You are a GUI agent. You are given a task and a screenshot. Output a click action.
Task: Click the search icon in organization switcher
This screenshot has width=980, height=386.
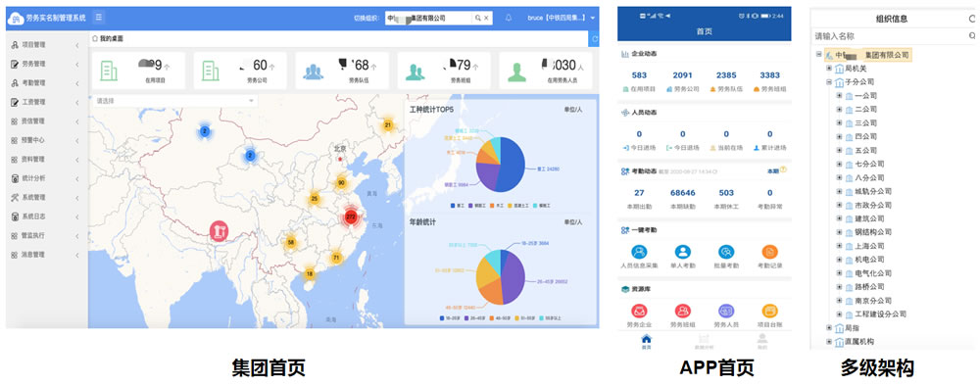click(477, 18)
